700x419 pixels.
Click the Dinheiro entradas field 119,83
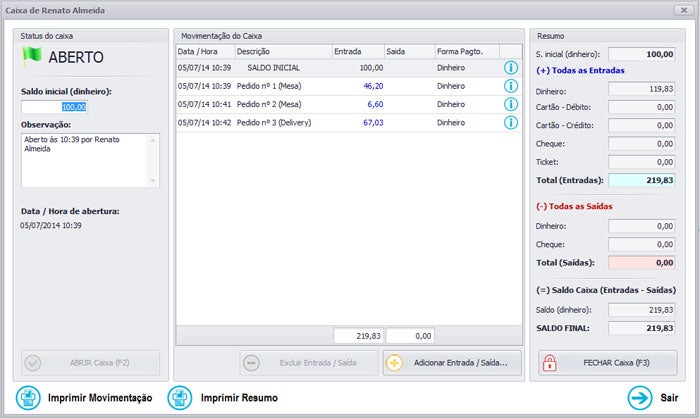pos(642,89)
